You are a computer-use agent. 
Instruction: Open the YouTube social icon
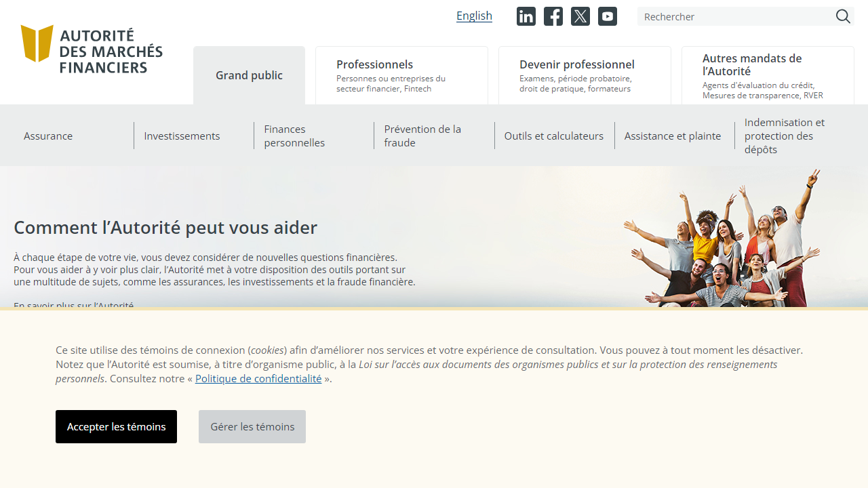tap(607, 16)
